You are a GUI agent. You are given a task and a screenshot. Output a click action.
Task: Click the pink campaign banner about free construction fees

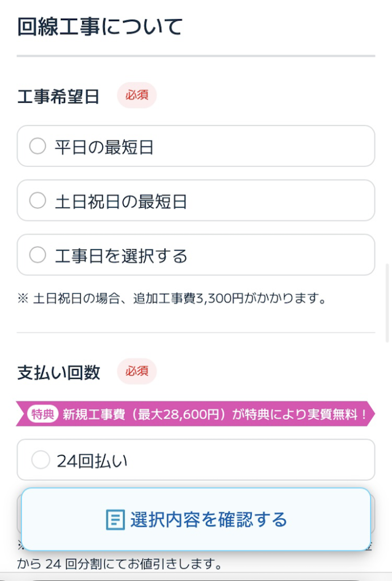click(x=196, y=414)
